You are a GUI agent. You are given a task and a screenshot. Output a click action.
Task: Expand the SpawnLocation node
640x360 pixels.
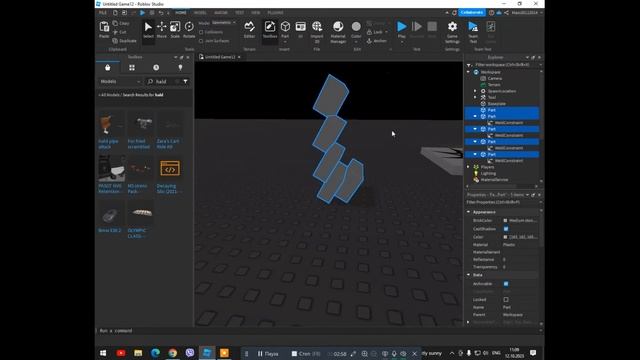tap(475, 91)
